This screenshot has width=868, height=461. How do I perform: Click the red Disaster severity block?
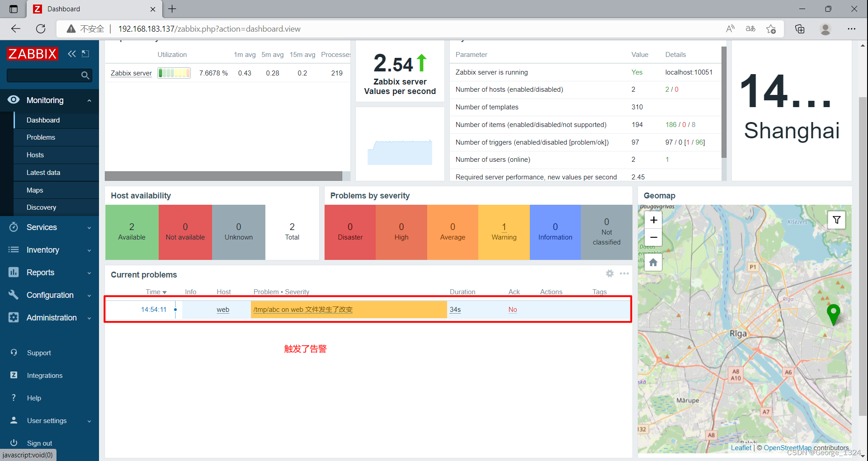point(350,232)
